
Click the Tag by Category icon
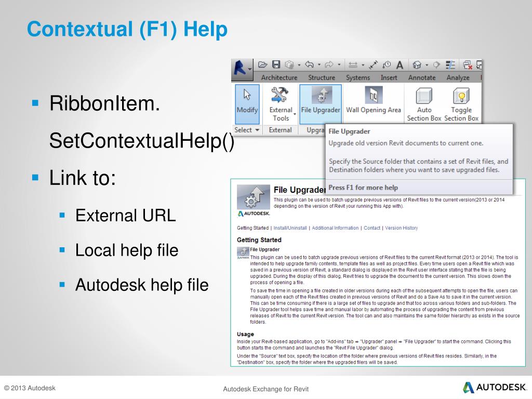[x=387, y=64]
